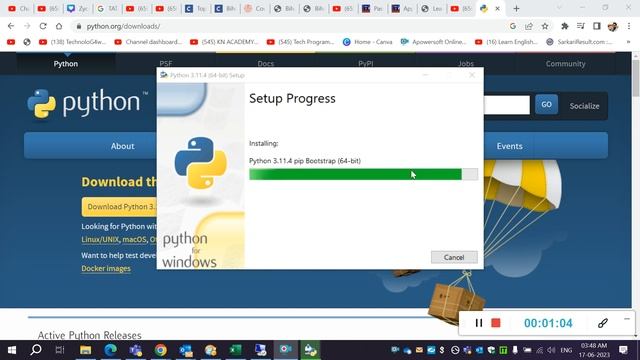Switch to the Google TAT tab
Viewport: 640px width, 360px height.
107,8
